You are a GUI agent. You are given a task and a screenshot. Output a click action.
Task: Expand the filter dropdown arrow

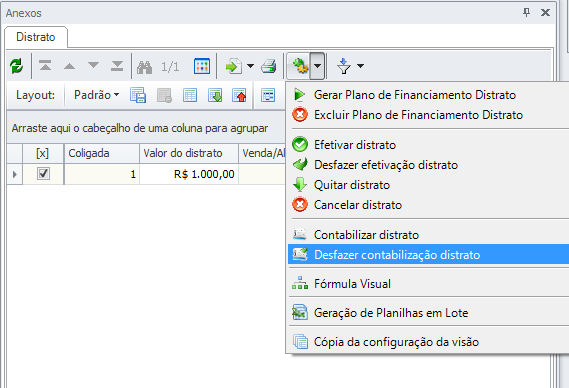tap(360, 66)
